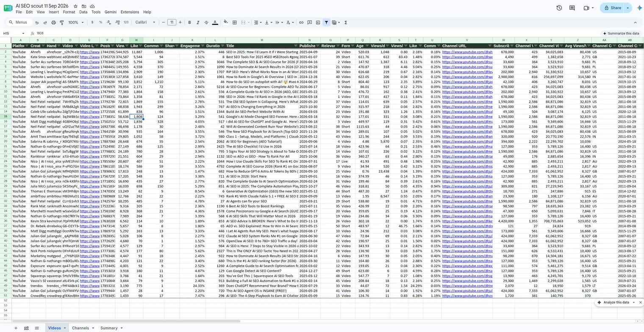Insert a chart

[x=318, y=22]
